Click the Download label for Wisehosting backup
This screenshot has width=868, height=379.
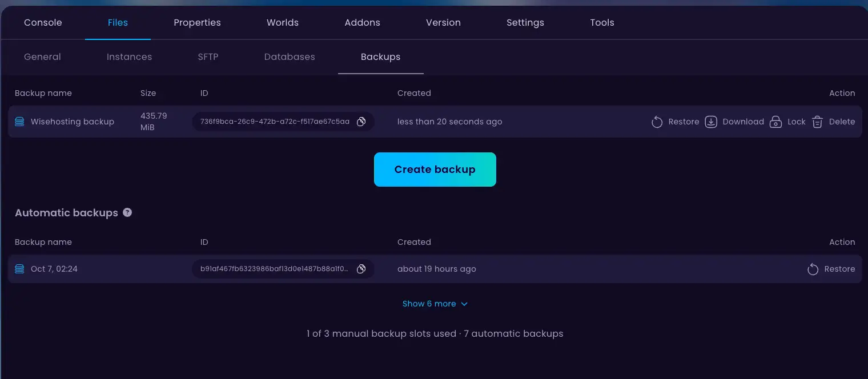coord(743,122)
